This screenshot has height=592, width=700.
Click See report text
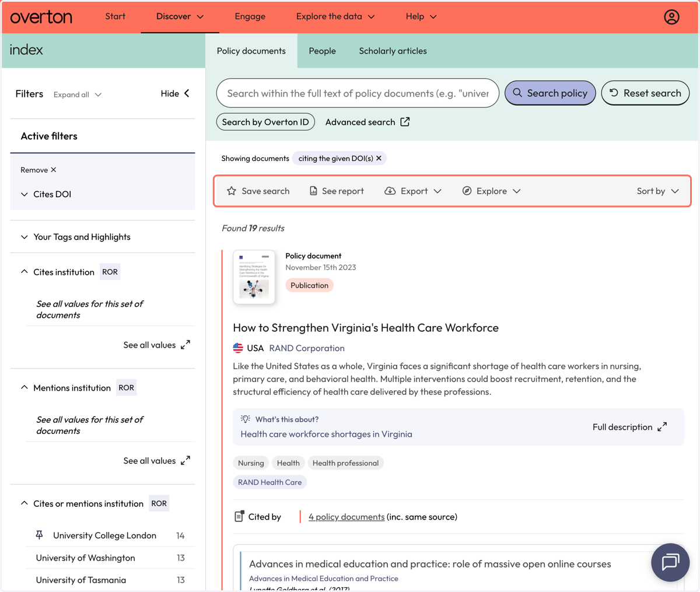[343, 191]
